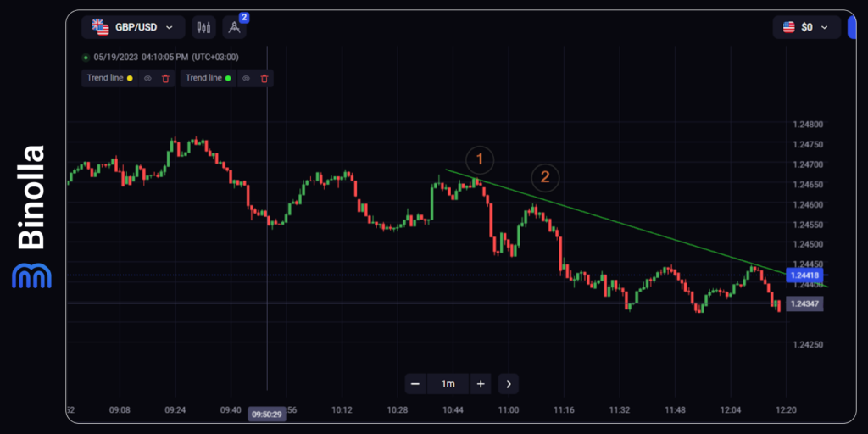Click the 1.24347 price level label

[x=804, y=304]
